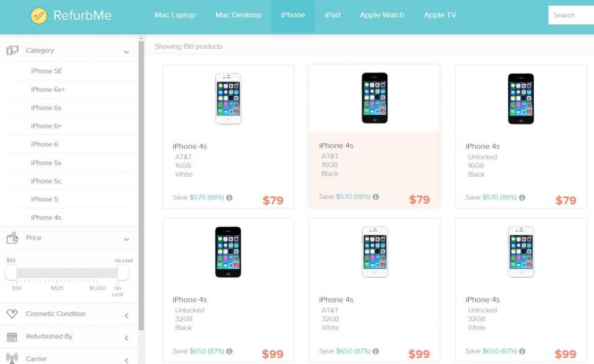Click info icon on Unlocked 16GB Black iPhone 4s
The width and height of the screenshot is (594, 364).
click(522, 198)
